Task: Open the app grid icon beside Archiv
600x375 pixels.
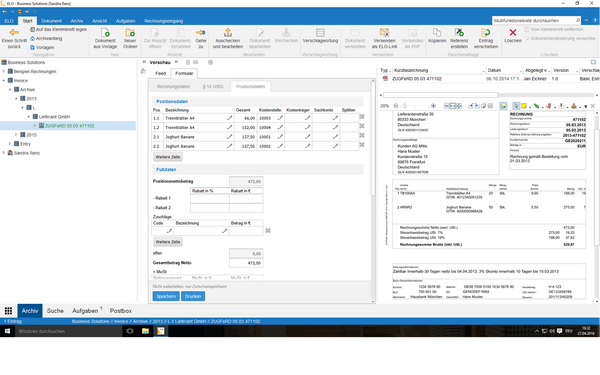Action: point(8,311)
